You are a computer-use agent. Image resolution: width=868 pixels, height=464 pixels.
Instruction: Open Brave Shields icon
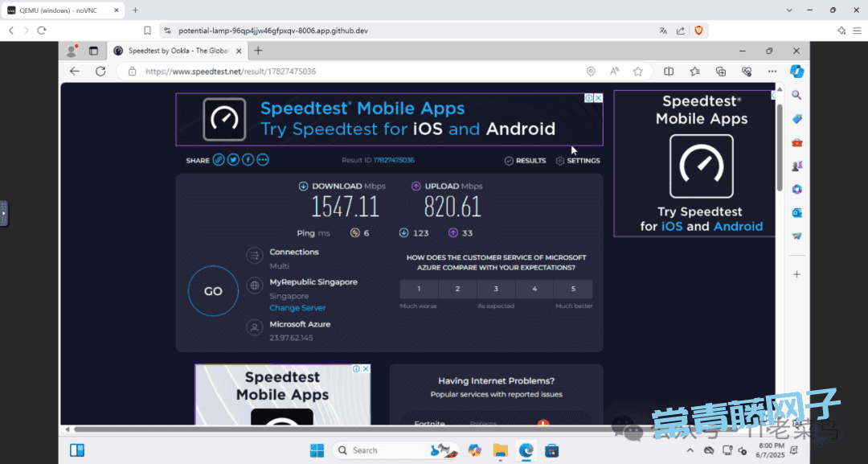click(x=698, y=31)
